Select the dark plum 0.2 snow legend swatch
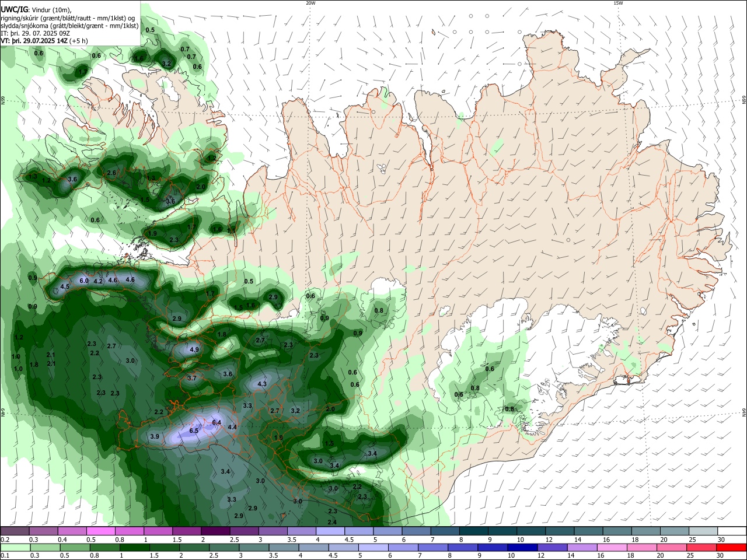 click(x=15, y=531)
